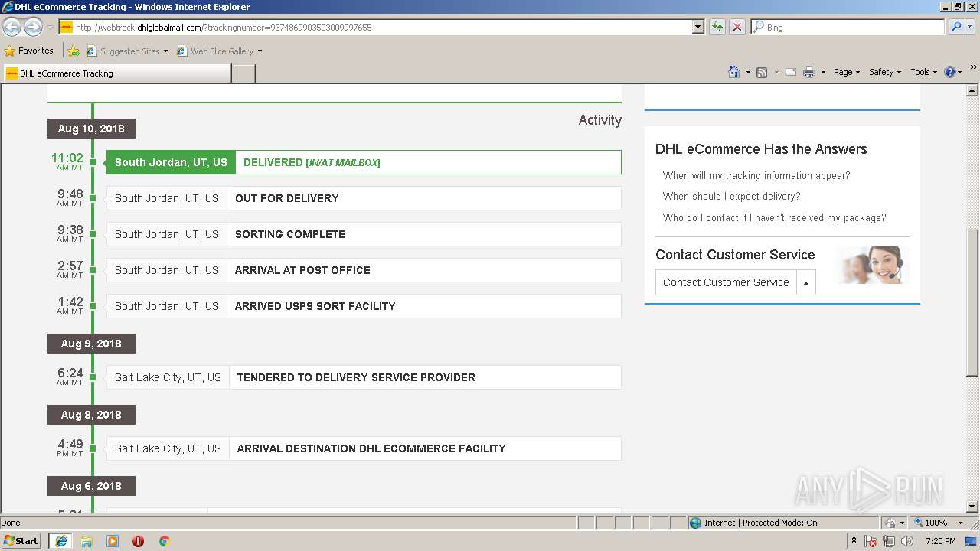980x551 pixels.
Task: Click the OUT FOR DELIVERY entry
Action: point(364,198)
